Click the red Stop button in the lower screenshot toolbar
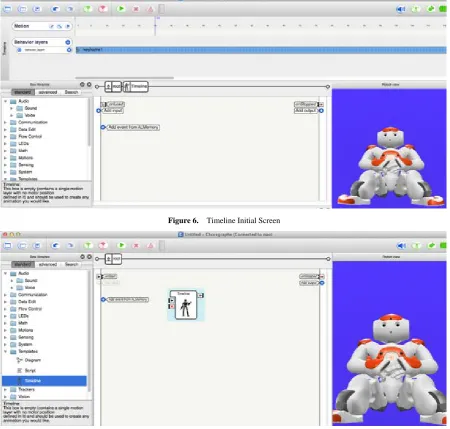Screen dimensions: 450x429 point(136,246)
